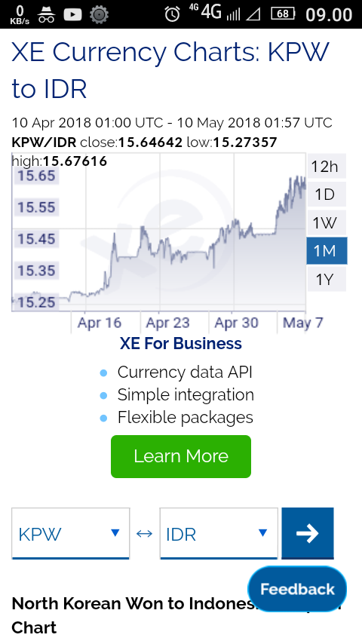362x644 pixels.
Task: Tap the settings gear status icon
Action: tap(99, 15)
